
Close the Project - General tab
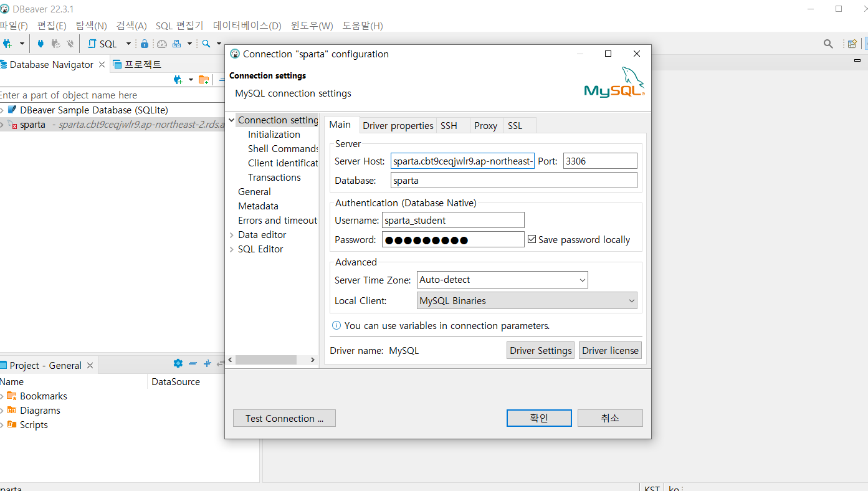(90, 366)
